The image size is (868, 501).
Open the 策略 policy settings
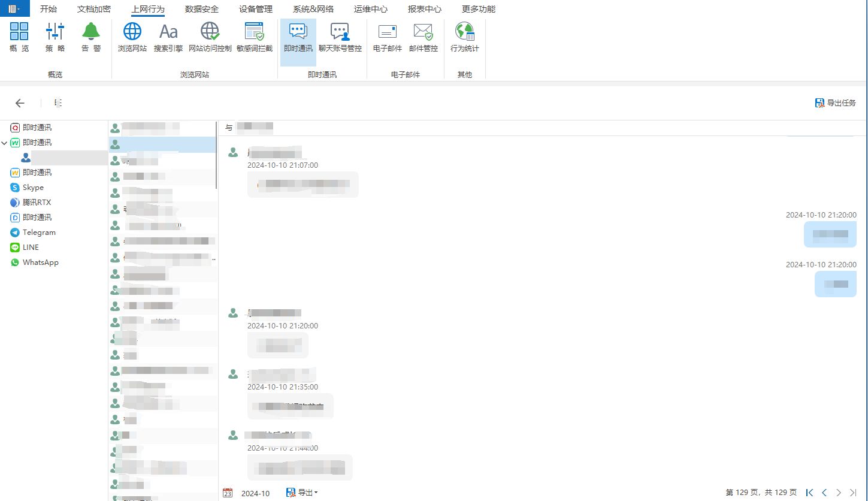55,38
